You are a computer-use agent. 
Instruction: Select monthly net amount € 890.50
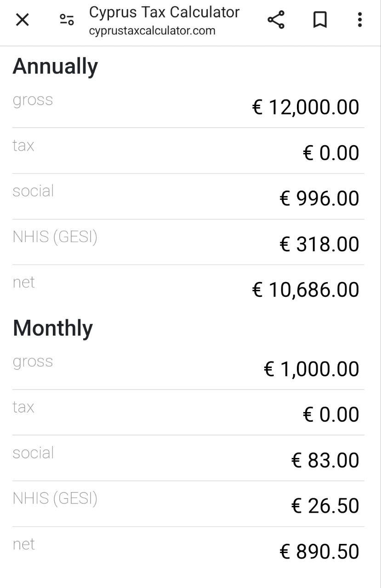coord(319,551)
